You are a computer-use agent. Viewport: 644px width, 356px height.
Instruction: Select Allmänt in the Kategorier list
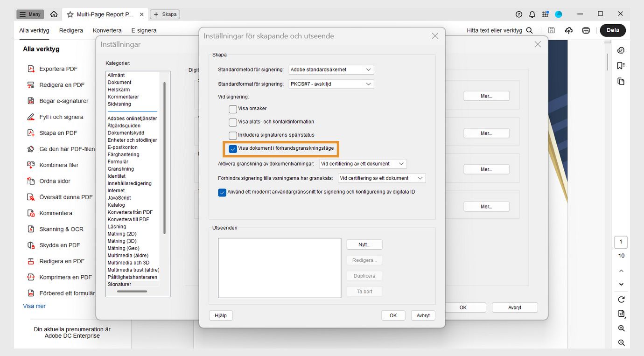click(116, 75)
